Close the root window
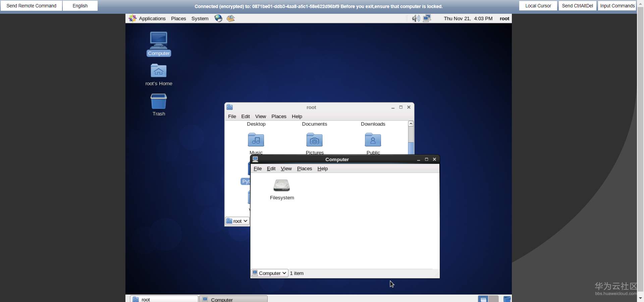Viewport: 644px width, 302px height. pos(409,107)
